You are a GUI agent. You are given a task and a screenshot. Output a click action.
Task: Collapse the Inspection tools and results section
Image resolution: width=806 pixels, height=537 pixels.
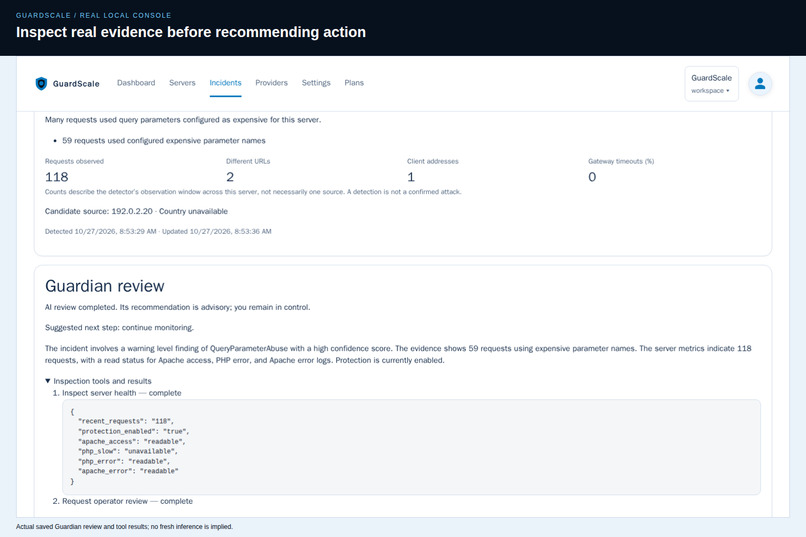98,381
